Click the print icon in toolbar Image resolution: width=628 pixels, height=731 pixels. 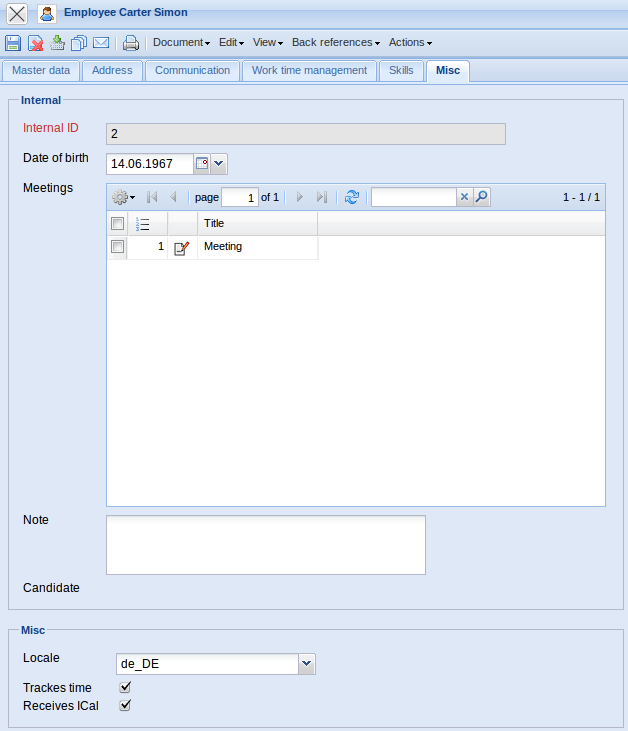130,43
